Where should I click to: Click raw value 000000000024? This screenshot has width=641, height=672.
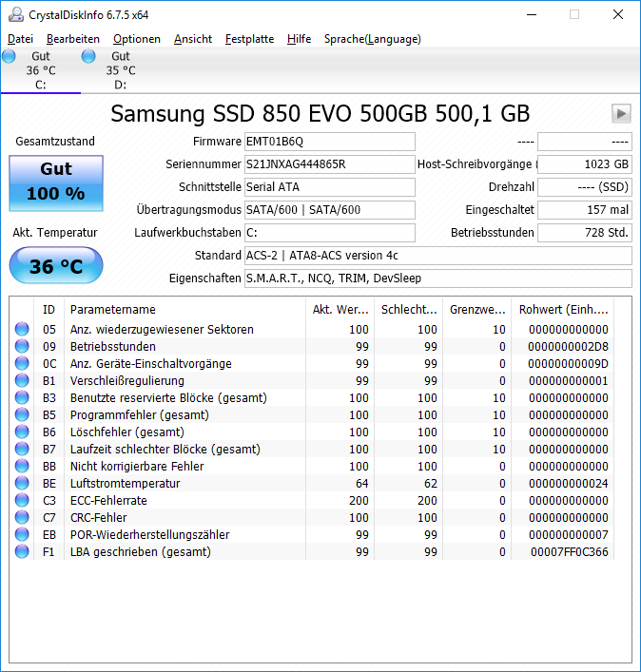568,484
